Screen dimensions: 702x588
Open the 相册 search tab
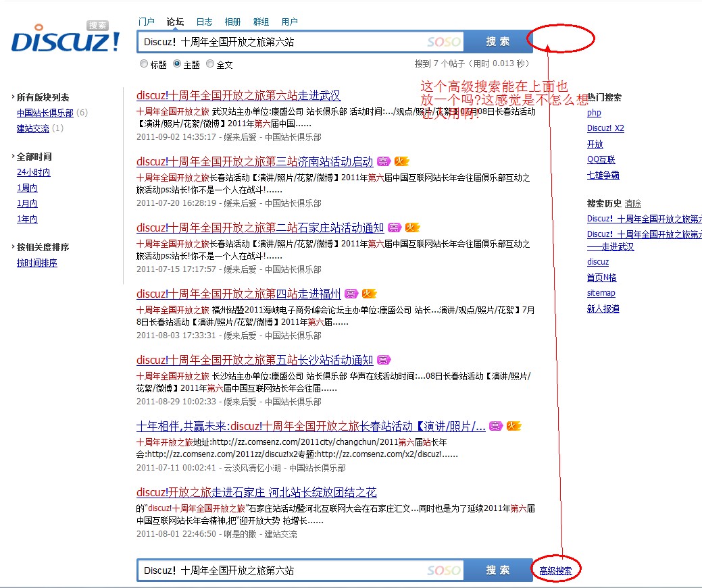(x=233, y=22)
